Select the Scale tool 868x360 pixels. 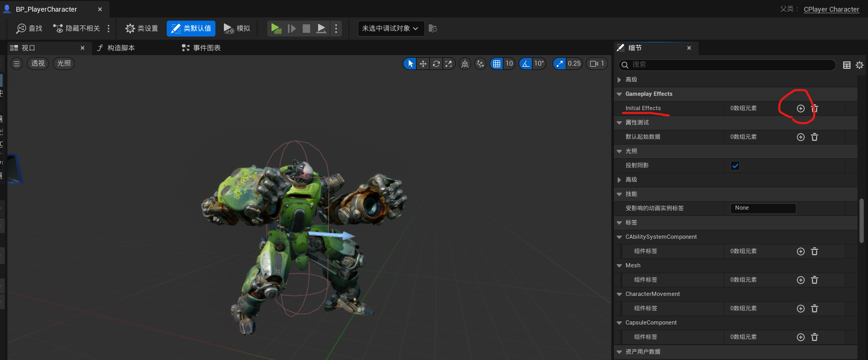pyautogui.click(x=449, y=64)
